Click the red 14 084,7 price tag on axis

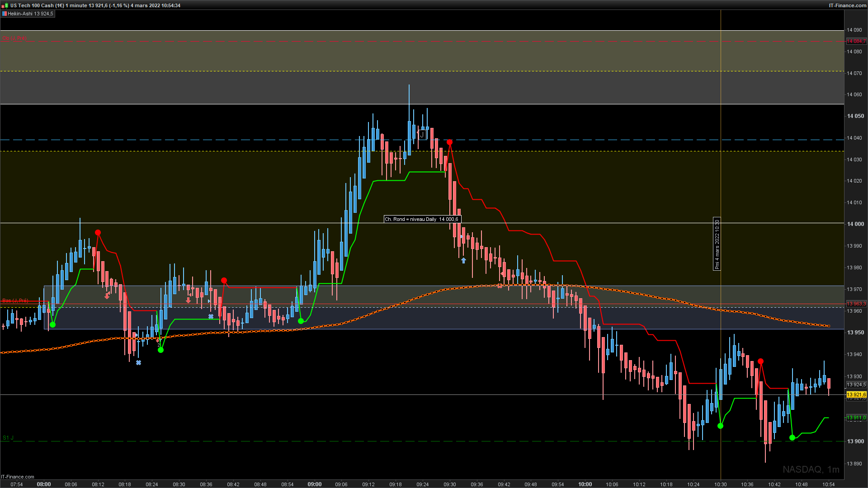pyautogui.click(x=856, y=41)
